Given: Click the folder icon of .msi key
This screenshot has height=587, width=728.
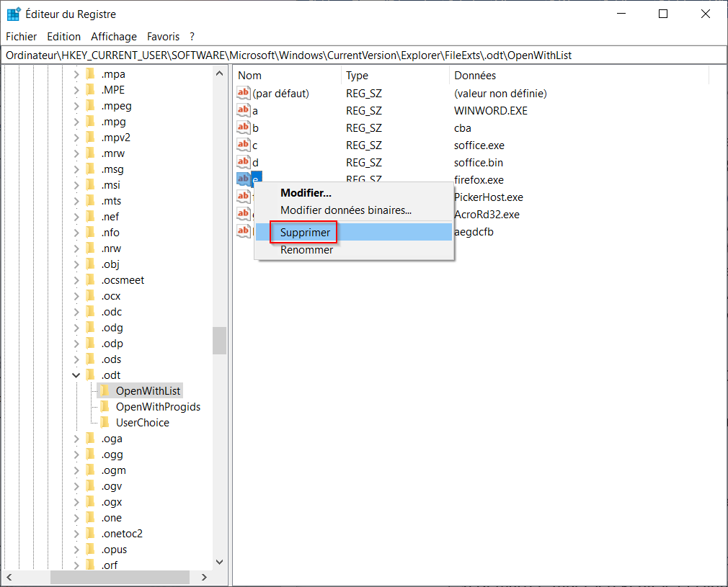Looking at the screenshot, I should 91,184.
